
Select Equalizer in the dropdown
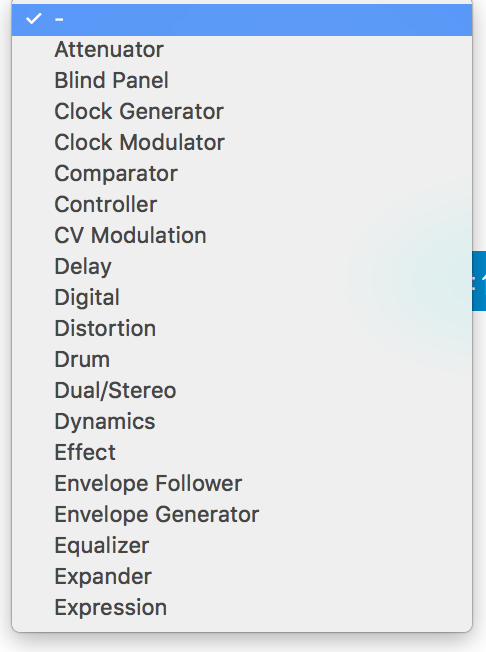pyautogui.click(x=242, y=546)
